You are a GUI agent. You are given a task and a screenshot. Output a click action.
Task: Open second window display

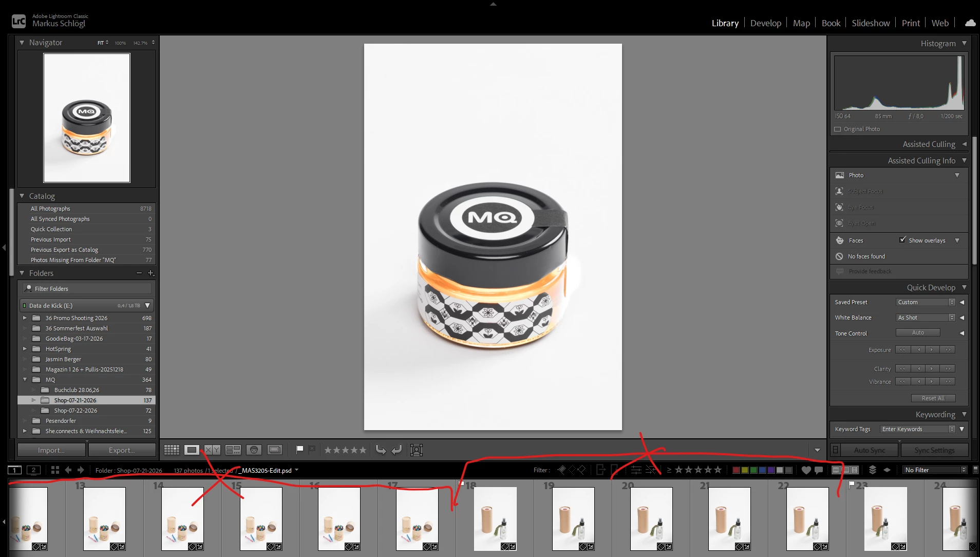[33, 470]
